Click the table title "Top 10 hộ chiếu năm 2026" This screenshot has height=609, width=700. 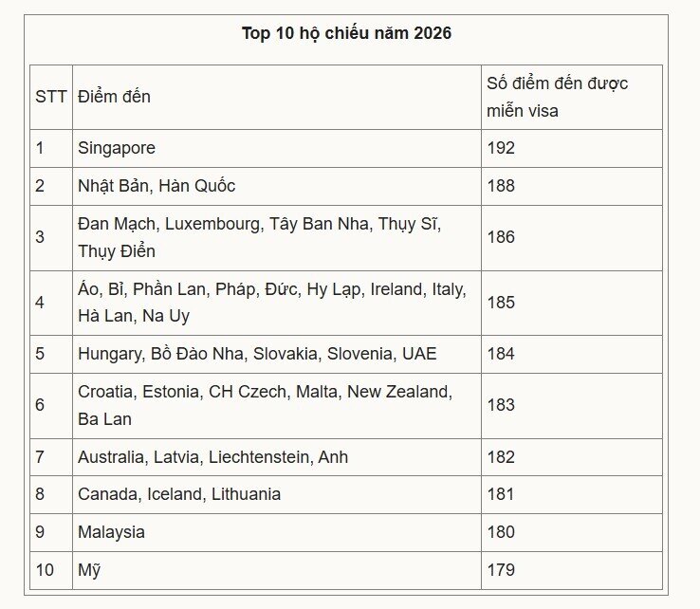[346, 34]
